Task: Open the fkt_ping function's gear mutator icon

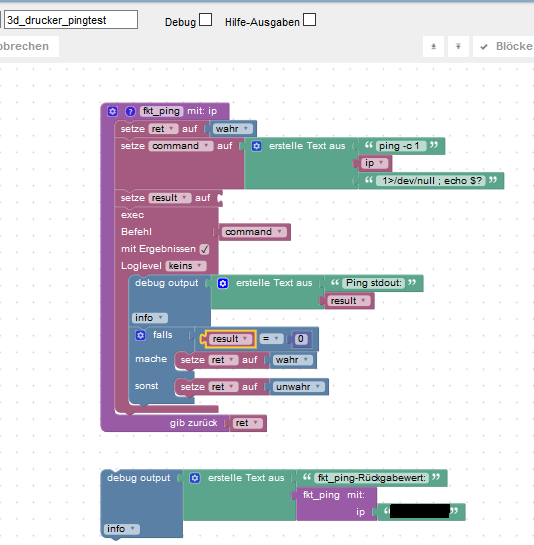Action: (x=112, y=111)
